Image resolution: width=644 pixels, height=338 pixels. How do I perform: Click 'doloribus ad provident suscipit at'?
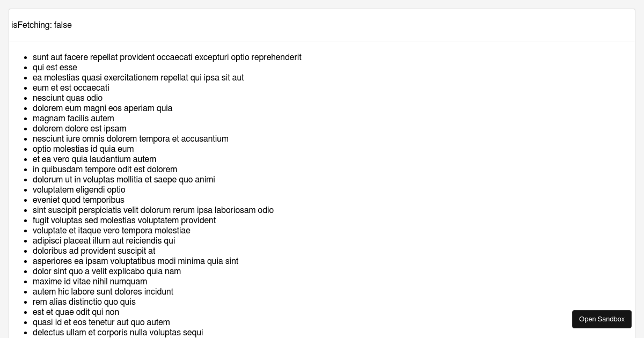click(x=94, y=251)
